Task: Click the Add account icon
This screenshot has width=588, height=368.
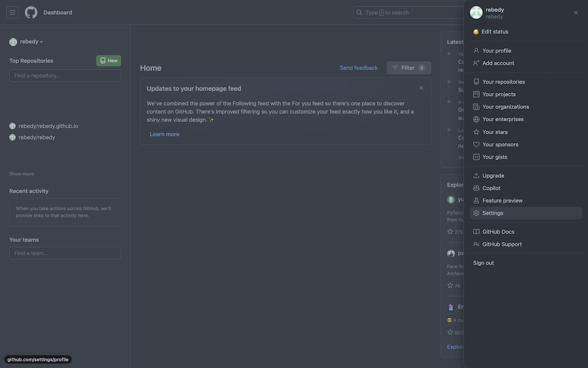Action: click(476, 63)
